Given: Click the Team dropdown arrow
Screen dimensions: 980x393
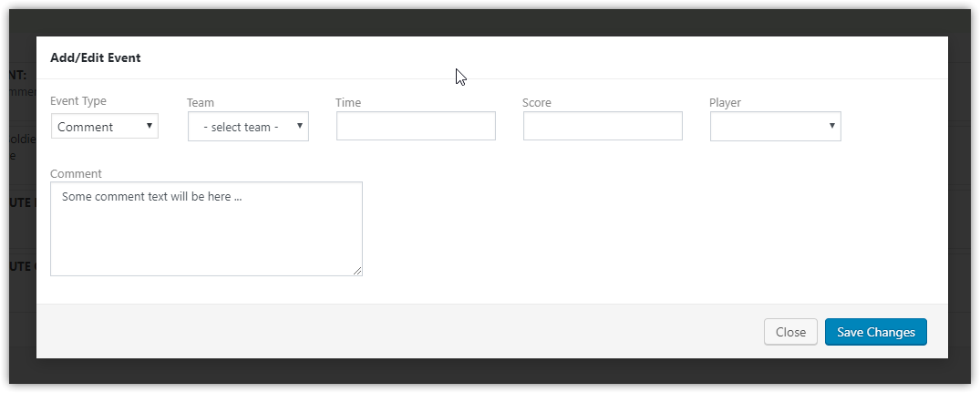Looking at the screenshot, I should tap(299, 126).
